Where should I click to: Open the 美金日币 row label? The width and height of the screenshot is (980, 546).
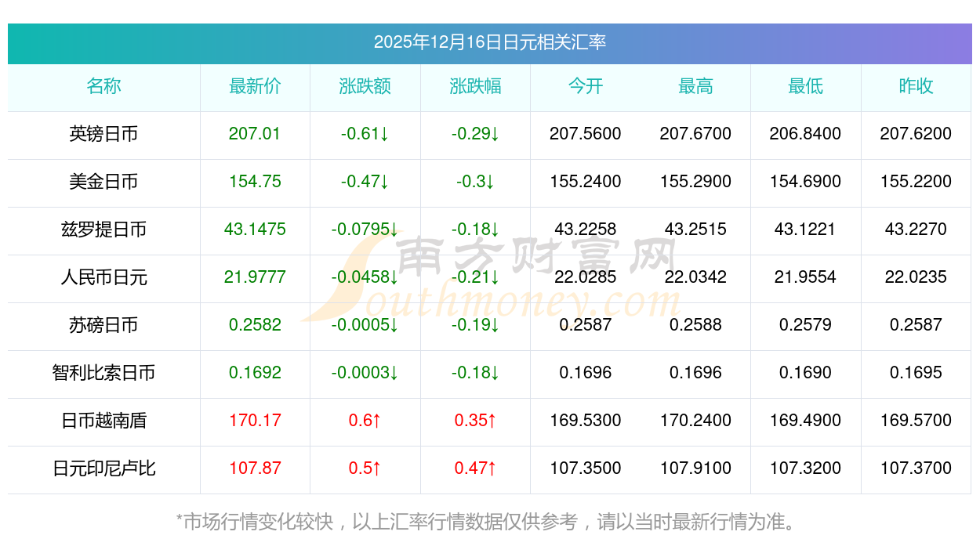[103, 182]
